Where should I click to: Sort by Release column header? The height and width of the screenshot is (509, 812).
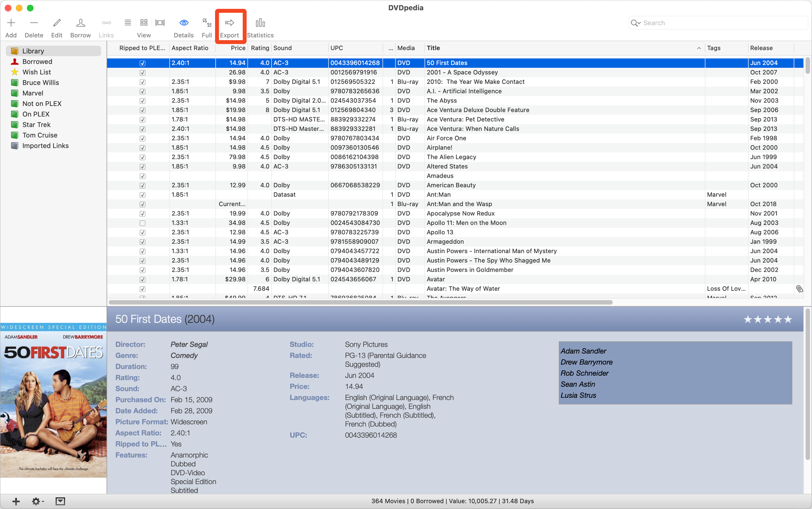click(x=761, y=48)
